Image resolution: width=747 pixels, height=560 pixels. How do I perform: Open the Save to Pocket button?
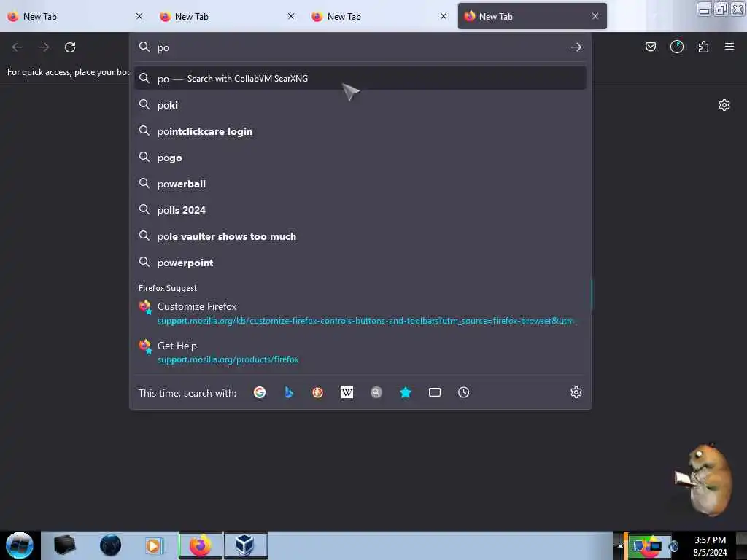(x=650, y=47)
